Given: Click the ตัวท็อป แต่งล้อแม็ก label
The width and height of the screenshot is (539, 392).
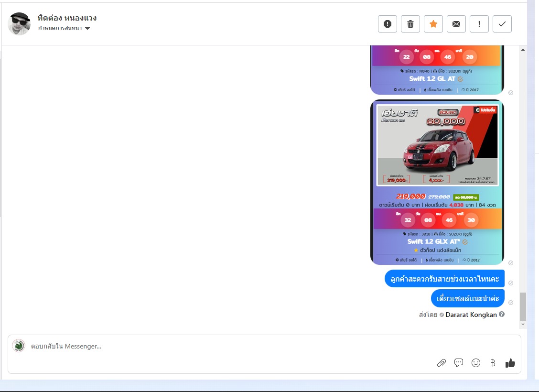Looking at the screenshot, I should point(441,250).
